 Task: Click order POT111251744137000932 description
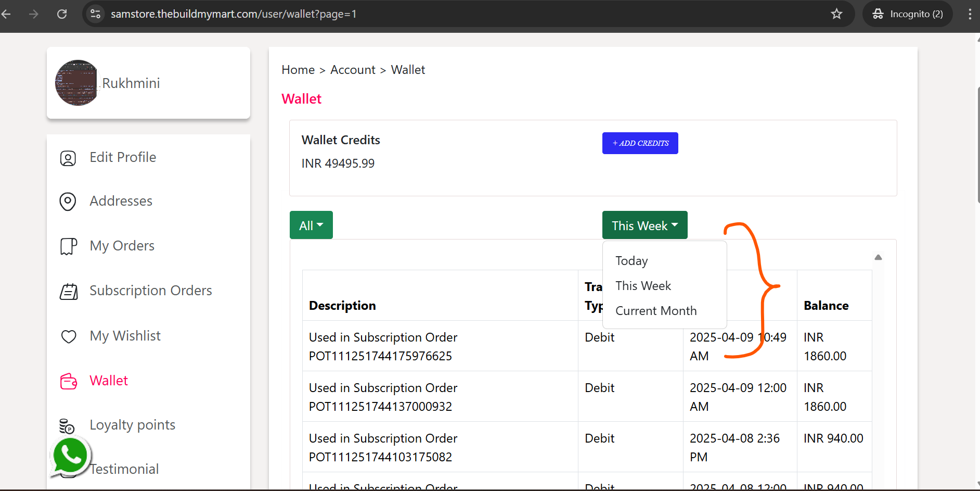(383, 397)
